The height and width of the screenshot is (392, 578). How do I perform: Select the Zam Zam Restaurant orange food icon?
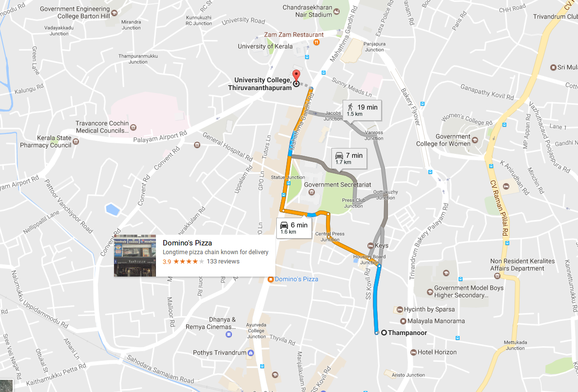(x=316, y=42)
